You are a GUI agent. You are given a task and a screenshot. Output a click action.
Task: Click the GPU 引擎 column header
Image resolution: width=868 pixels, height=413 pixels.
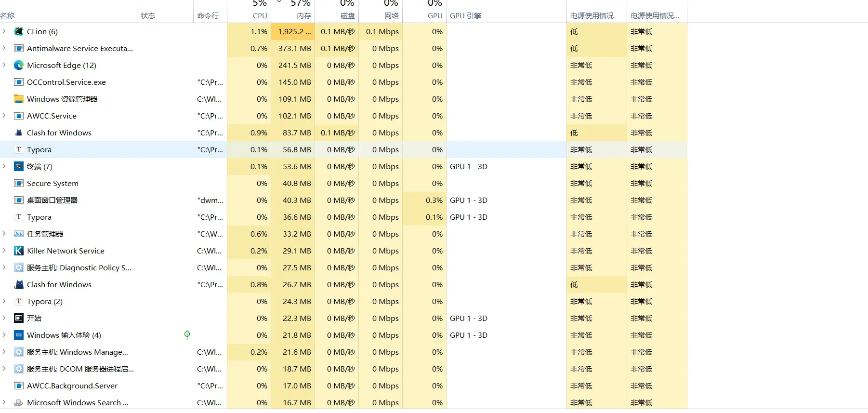point(465,15)
